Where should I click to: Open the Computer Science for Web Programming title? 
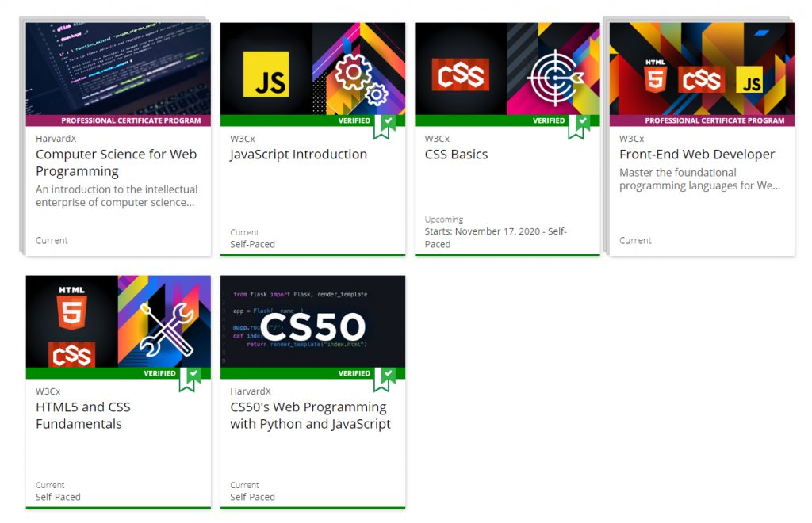116,162
